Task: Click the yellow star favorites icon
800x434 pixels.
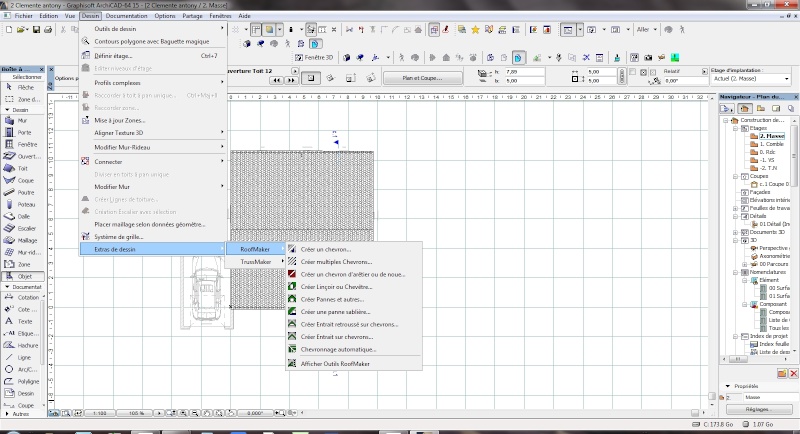Action: 475,30
